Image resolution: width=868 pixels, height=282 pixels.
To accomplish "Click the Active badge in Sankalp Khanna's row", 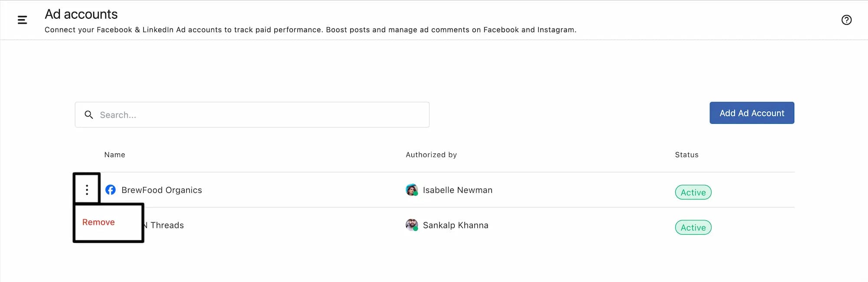I will coord(693,228).
